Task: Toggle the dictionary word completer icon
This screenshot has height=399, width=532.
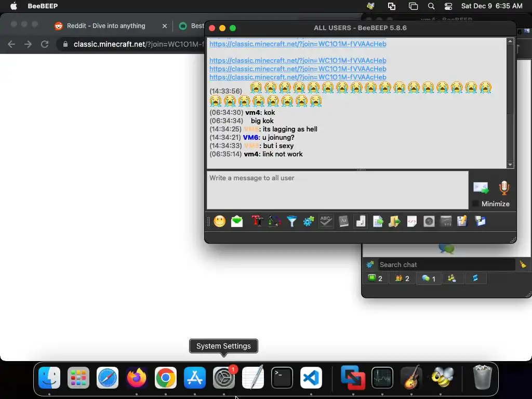Action: [x=343, y=221]
